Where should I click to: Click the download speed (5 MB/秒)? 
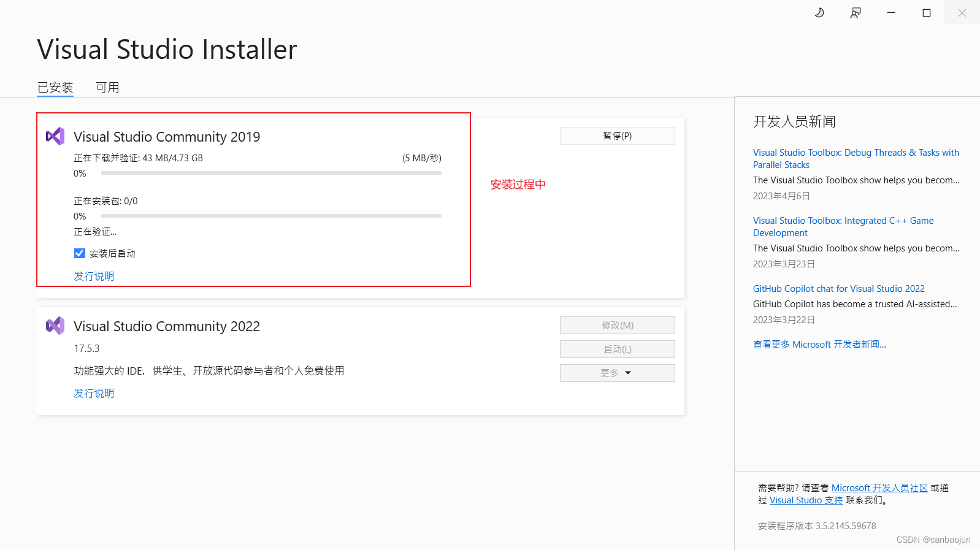pyautogui.click(x=422, y=158)
